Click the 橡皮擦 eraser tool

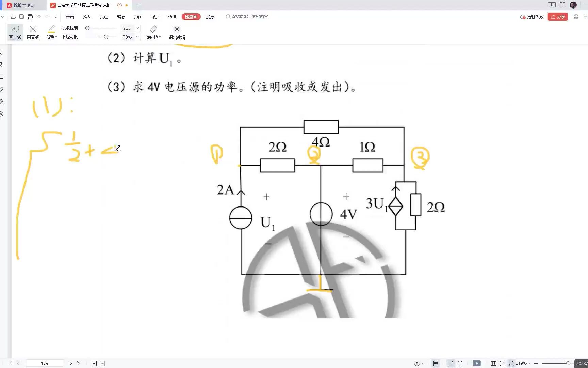click(x=153, y=32)
